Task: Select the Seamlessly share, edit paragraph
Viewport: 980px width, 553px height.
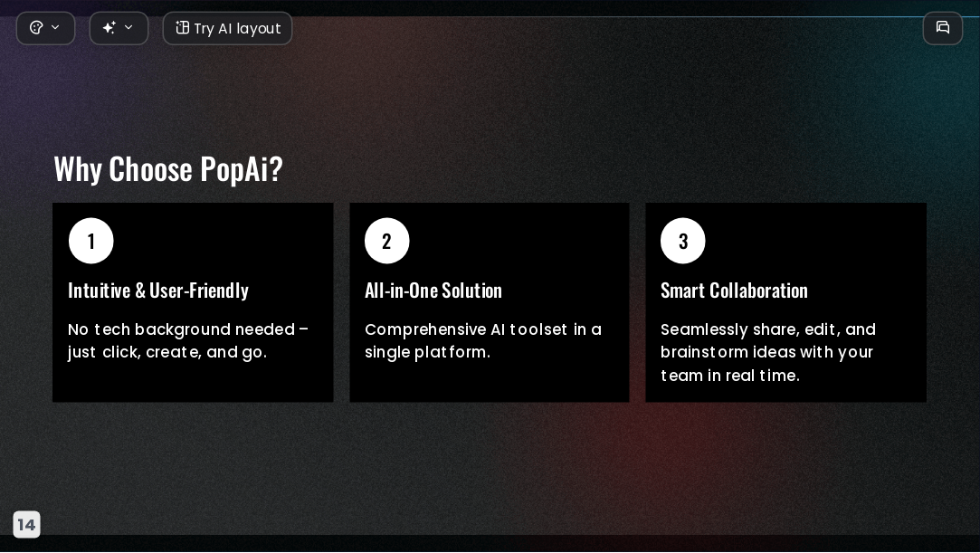Action: click(x=768, y=352)
